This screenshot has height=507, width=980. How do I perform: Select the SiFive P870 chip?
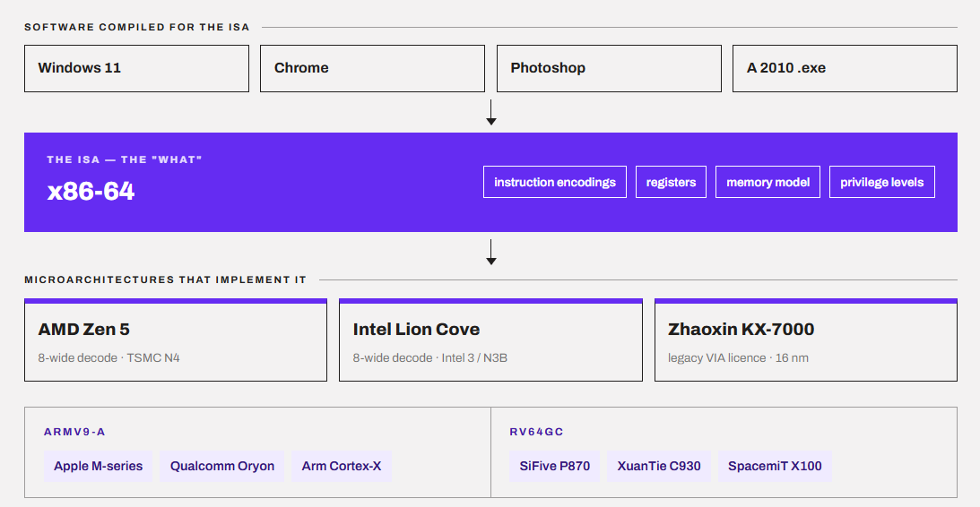point(554,467)
